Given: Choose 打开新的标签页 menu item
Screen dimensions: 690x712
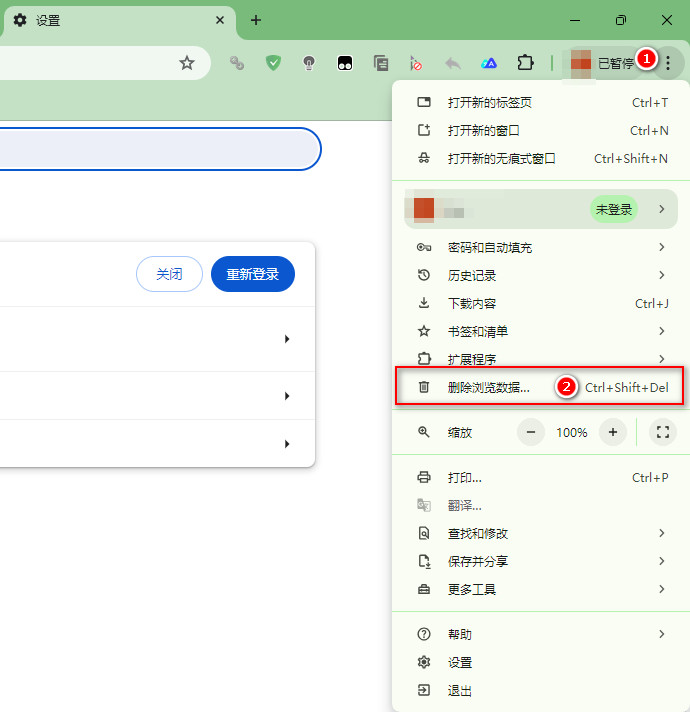Looking at the screenshot, I should 542,103.
